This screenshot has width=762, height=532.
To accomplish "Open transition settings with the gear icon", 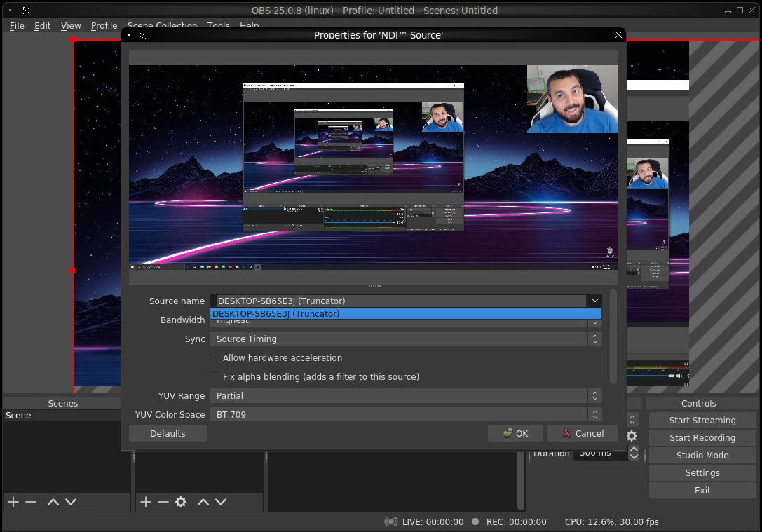I will [x=632, y=436].
